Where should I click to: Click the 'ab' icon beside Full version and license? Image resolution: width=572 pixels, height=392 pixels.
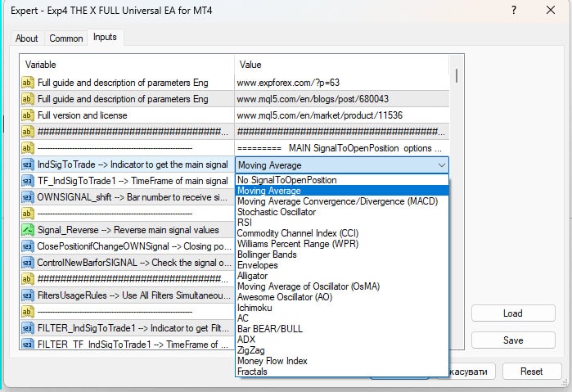pyautogui.click(x=27, y=115)
